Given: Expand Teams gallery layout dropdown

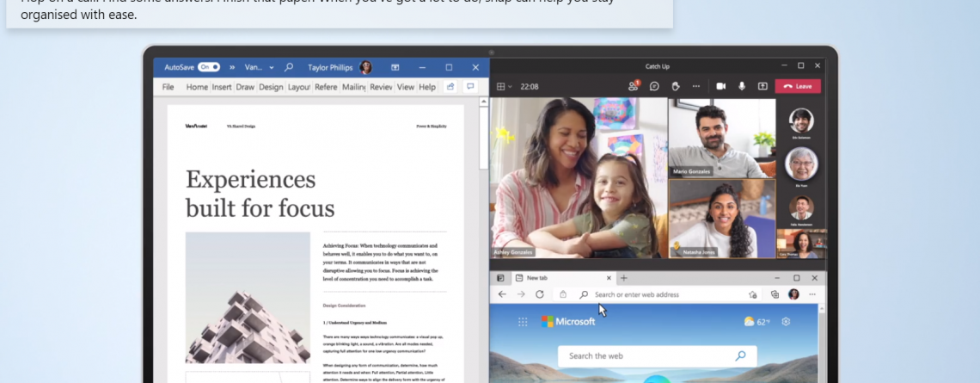Looking at the screenshot, I should (510, 86).
